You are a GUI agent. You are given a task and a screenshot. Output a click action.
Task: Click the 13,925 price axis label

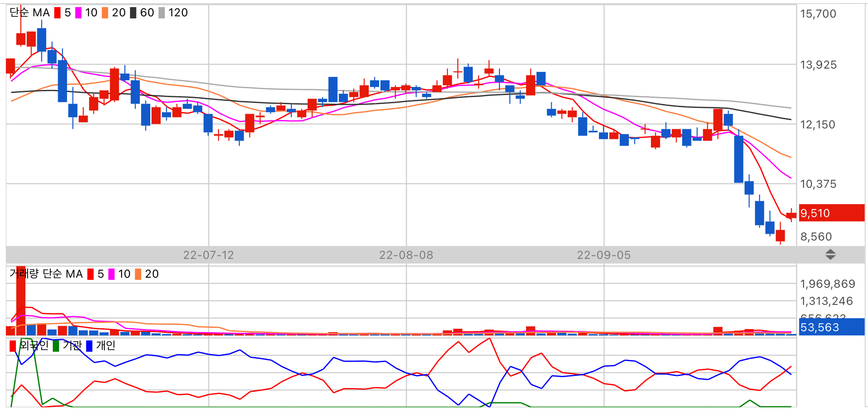[x=818, y=65]
